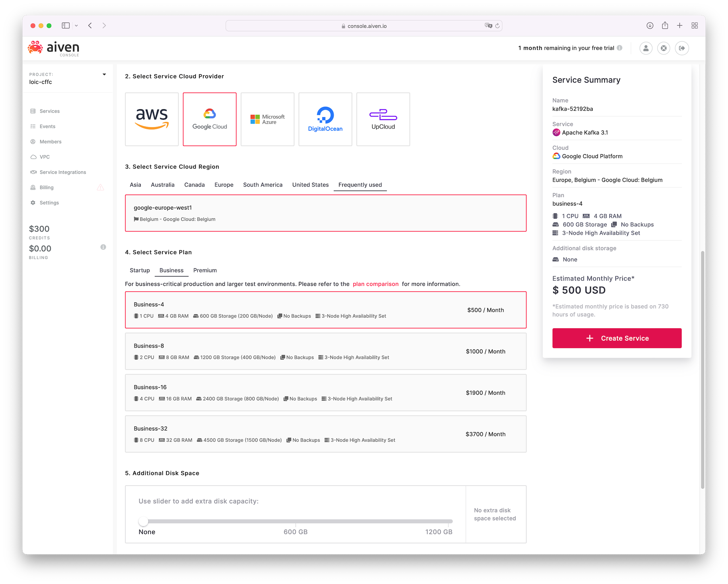The image size is (728, 584).
Task: Click the Billing warning triangle icon
Action: [x=100, y=188]
